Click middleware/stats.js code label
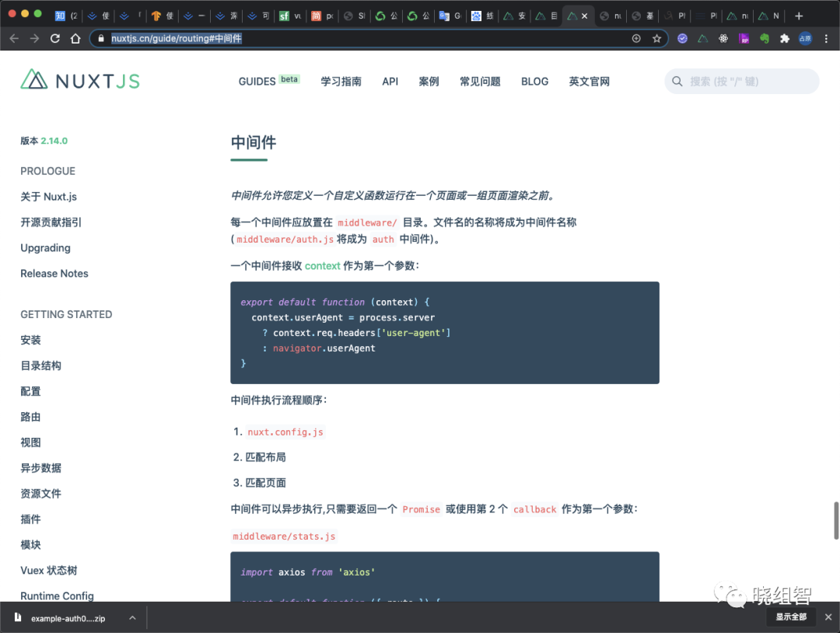Screen dimensions: 840x633 pos(284,537)
